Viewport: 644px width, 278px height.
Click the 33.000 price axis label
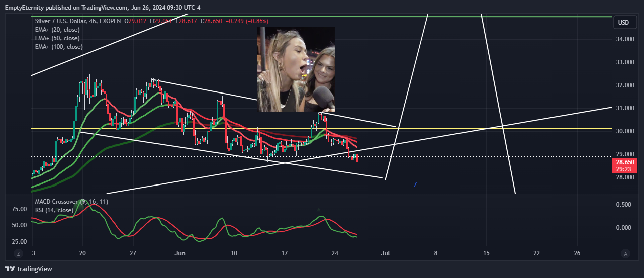pos(625,62)
